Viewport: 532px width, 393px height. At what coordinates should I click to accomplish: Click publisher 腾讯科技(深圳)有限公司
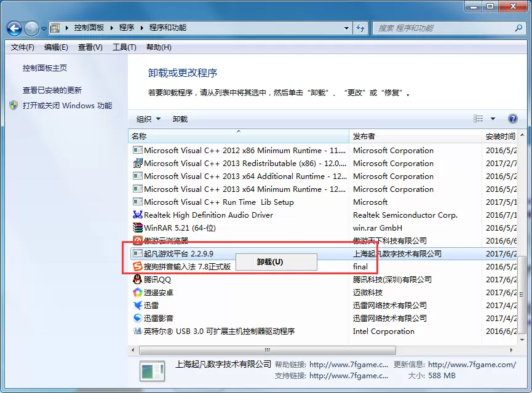(x=392, y=279)
